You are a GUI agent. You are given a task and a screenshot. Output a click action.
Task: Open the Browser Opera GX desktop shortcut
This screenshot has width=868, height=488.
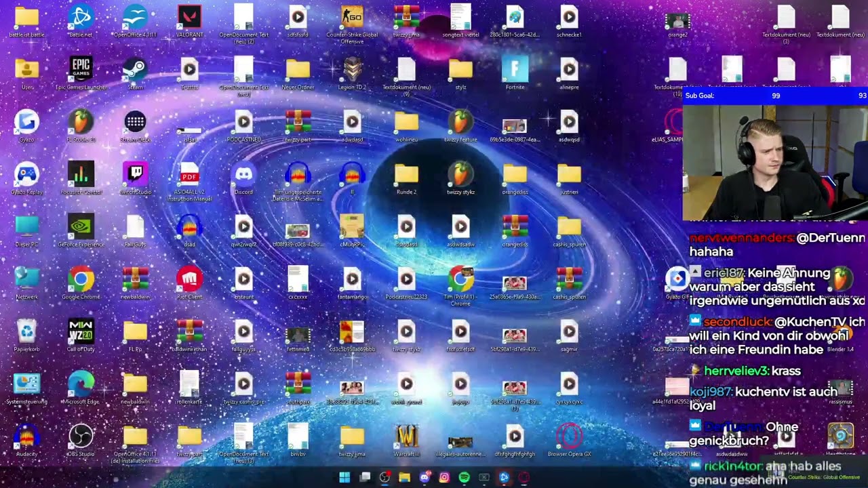[569, 441]
